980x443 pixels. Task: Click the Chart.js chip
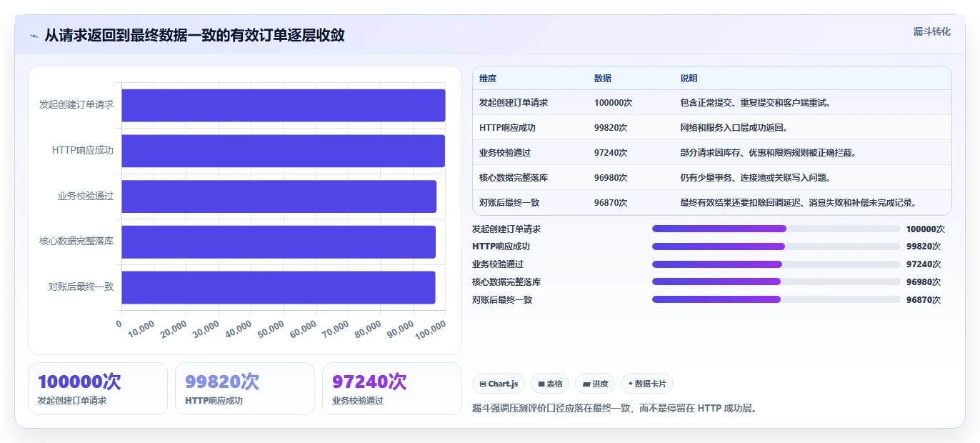click(x=499, y=384)
